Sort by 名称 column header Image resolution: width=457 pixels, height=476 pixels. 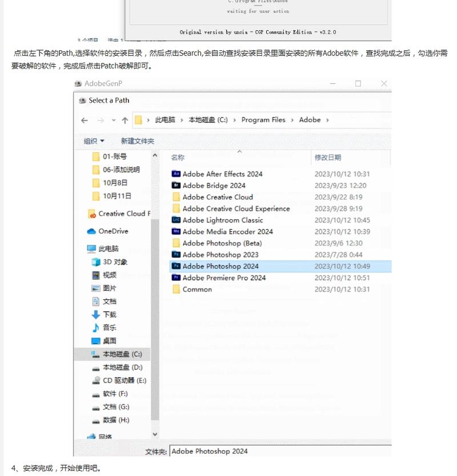click(x=178, y=158)
